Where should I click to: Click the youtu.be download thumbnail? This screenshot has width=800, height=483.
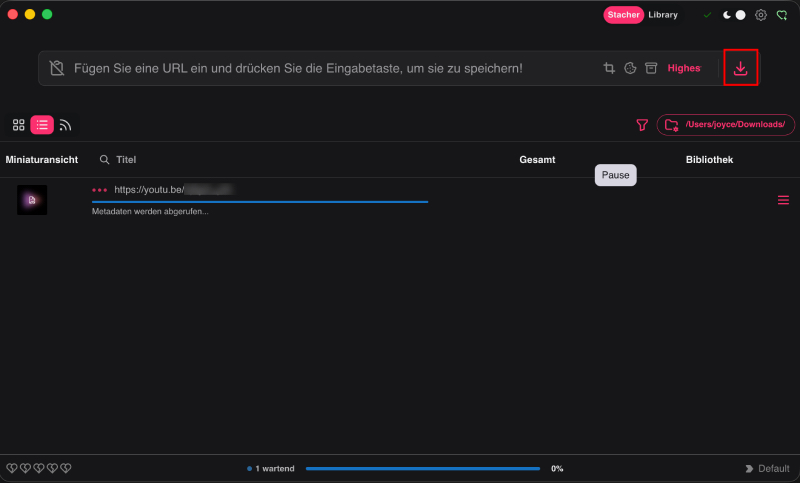point(32,200)
